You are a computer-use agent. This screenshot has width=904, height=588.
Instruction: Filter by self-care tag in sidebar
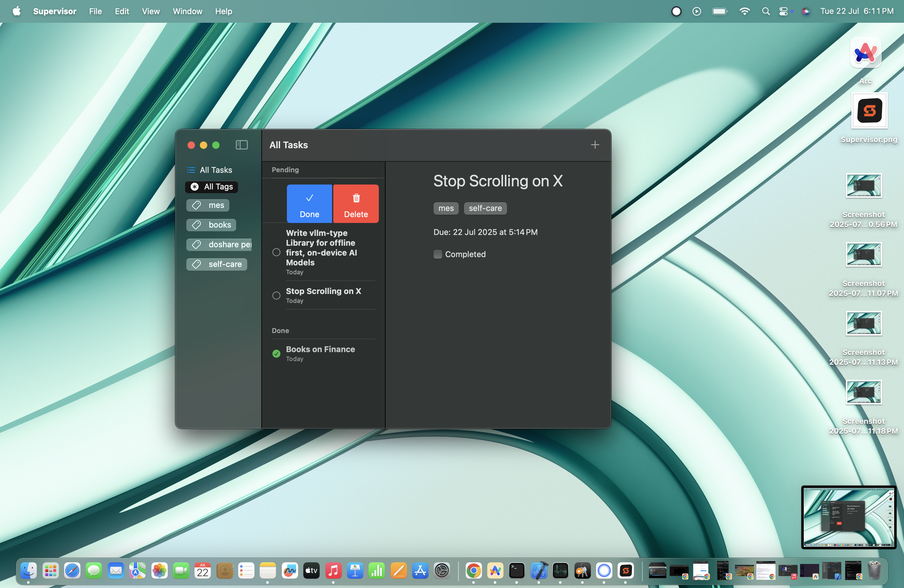click(x=216, y=264)
